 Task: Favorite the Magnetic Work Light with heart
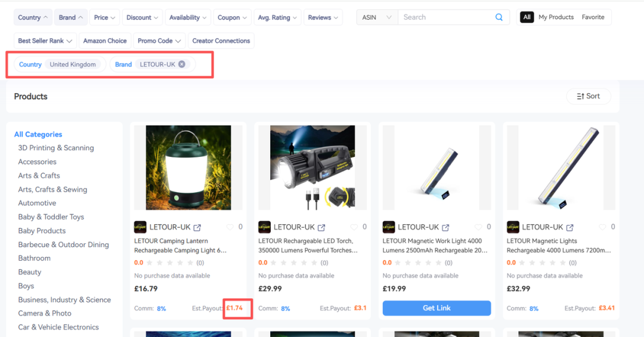click(478, 227)
